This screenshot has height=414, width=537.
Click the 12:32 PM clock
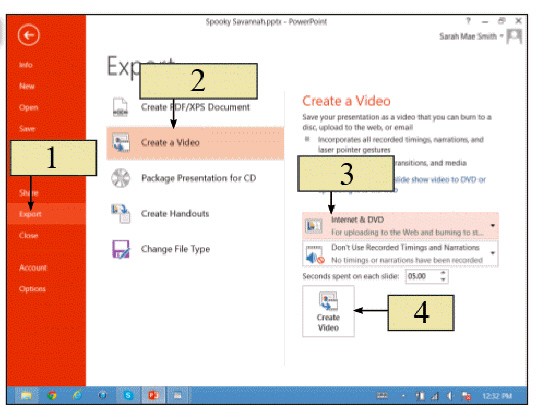tap(497, 396)
